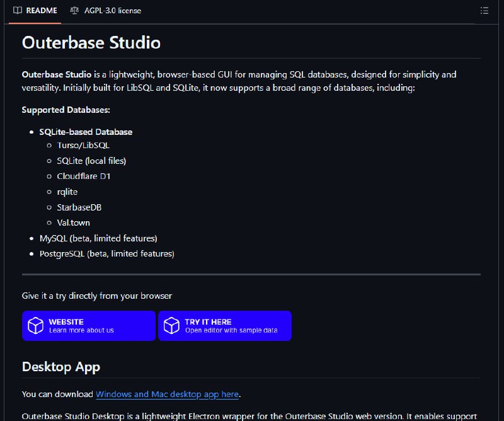Click the README book icon
The height and width of the screenshot is (421, 504).
(18, 10)
